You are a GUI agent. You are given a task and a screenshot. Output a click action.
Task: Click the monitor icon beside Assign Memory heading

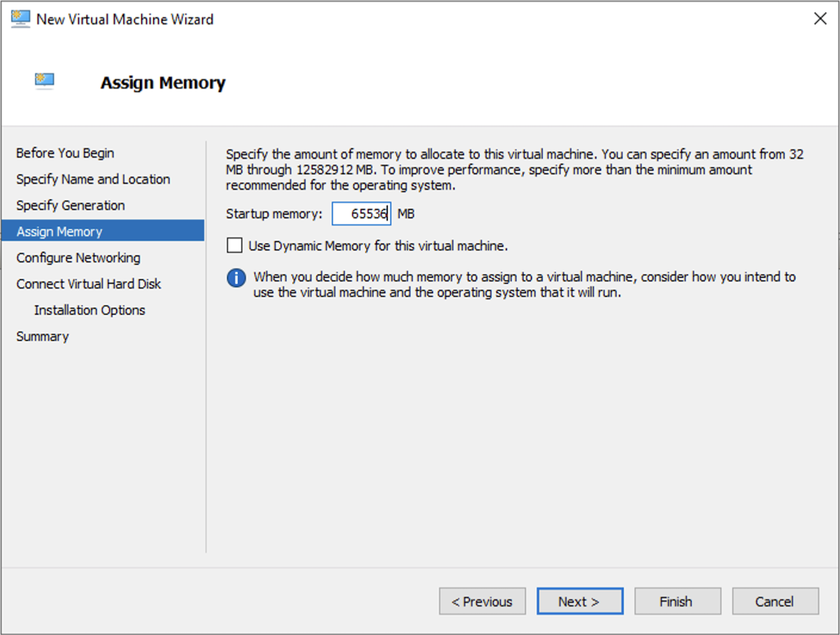(x=43, y=81)
